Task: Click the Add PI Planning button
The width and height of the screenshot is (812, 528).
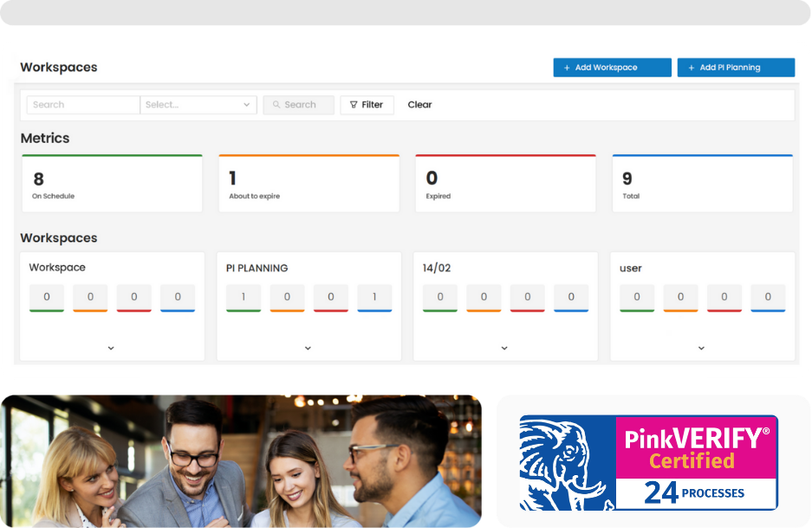Action: click(735, 68)
